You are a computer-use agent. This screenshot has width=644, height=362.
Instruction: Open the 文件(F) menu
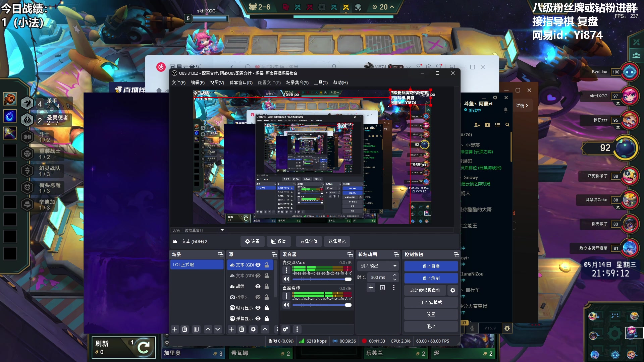[178, 82]
